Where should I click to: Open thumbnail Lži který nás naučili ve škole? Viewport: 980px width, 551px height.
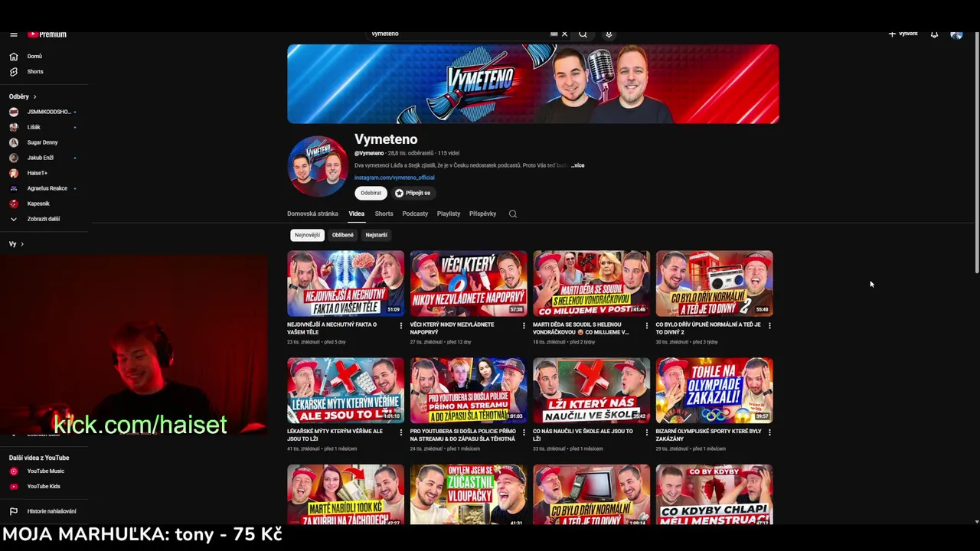click(591, 390)
